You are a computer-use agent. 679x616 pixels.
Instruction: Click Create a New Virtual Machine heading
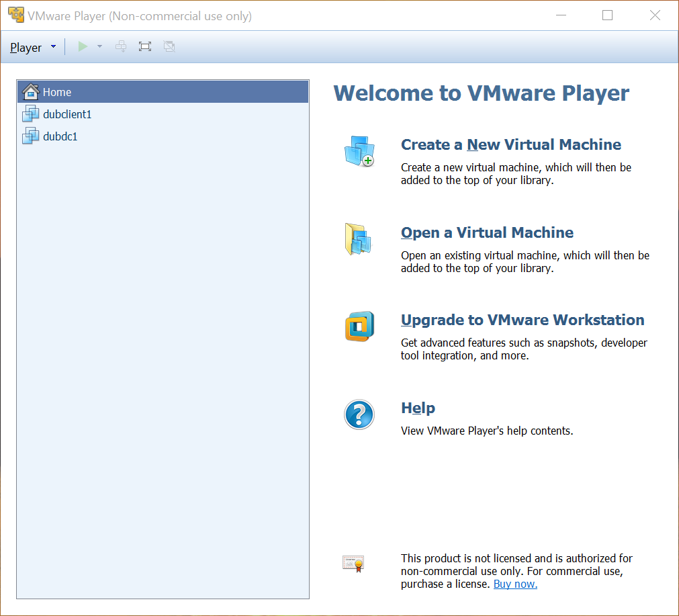(x=511, y=144)
